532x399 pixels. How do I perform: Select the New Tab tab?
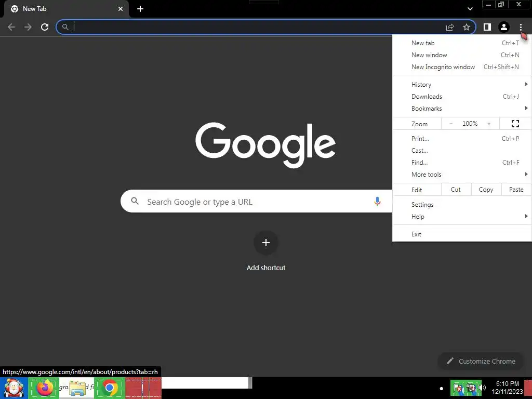coord(66,9)
